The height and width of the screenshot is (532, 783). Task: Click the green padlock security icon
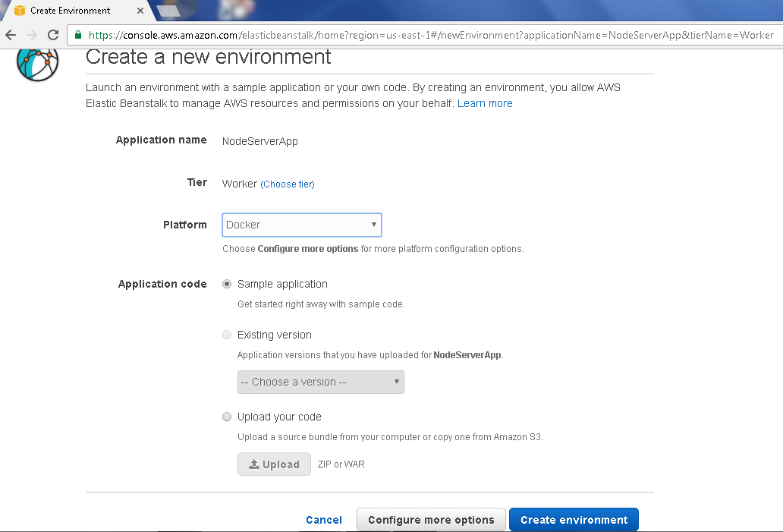(78, 34)
